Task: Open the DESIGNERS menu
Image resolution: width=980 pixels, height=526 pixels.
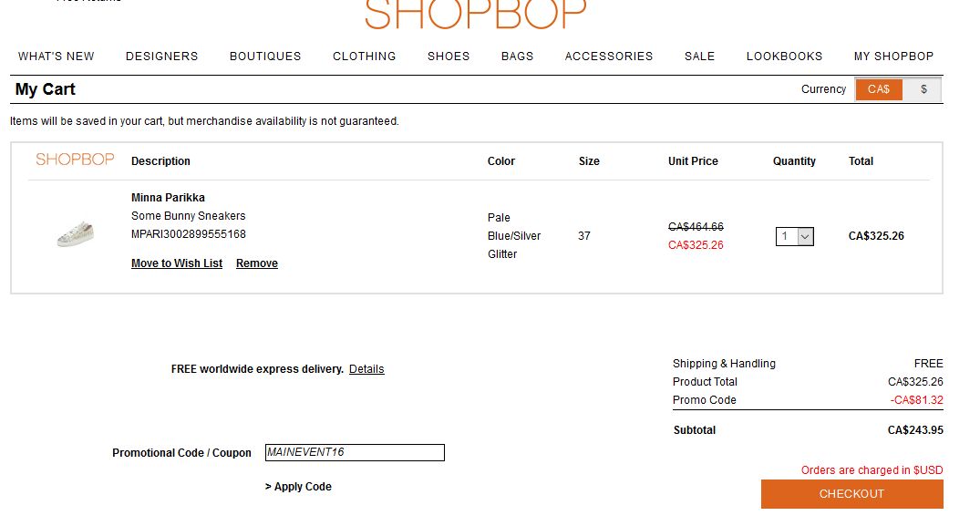Action: click(x=162, y=57)
